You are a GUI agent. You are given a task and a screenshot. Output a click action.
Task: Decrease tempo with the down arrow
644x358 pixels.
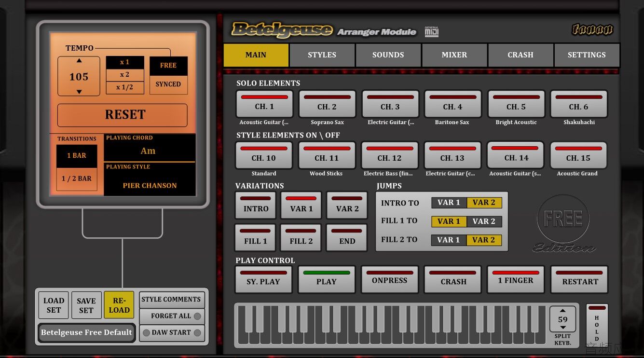coord(79,92)
